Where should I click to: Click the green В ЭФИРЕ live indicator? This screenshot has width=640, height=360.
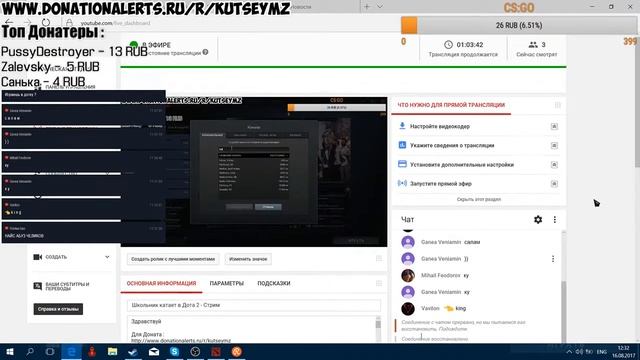[x=133, y=45]
